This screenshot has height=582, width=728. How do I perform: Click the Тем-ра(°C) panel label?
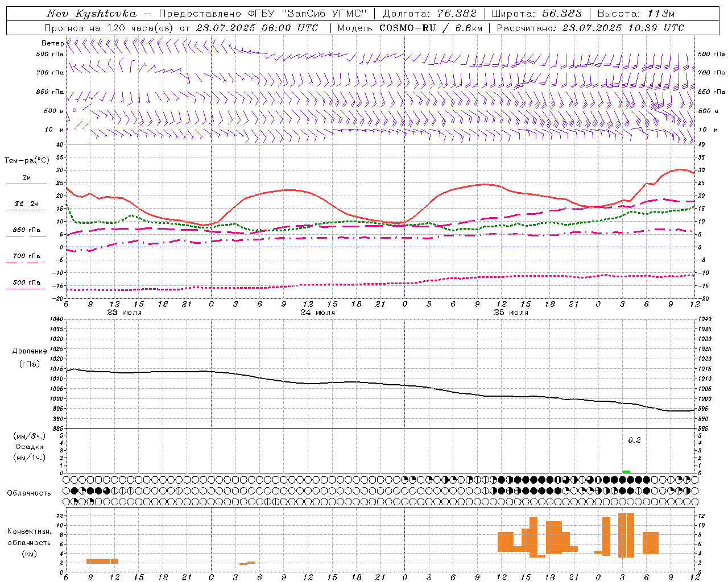pyautogui.click(x=27, y=161)
